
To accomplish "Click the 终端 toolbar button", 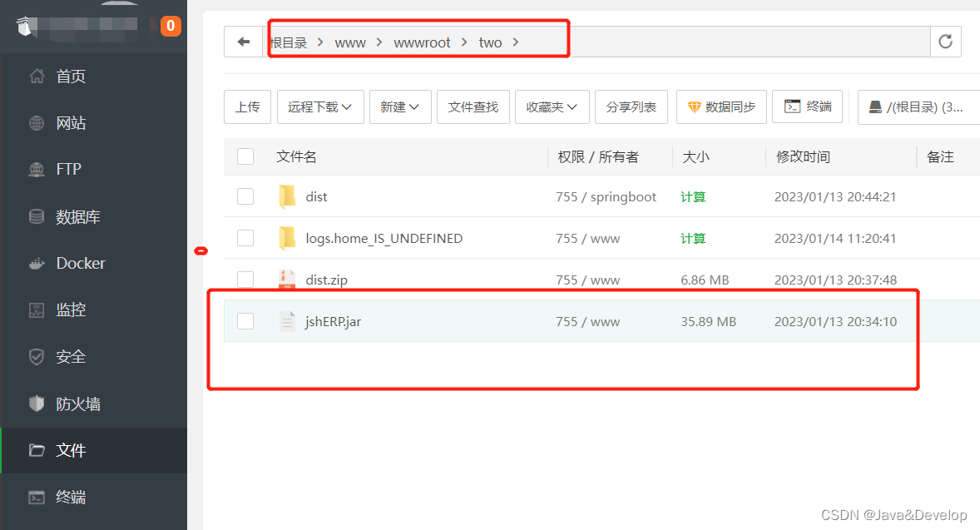I will click(808, 106).
